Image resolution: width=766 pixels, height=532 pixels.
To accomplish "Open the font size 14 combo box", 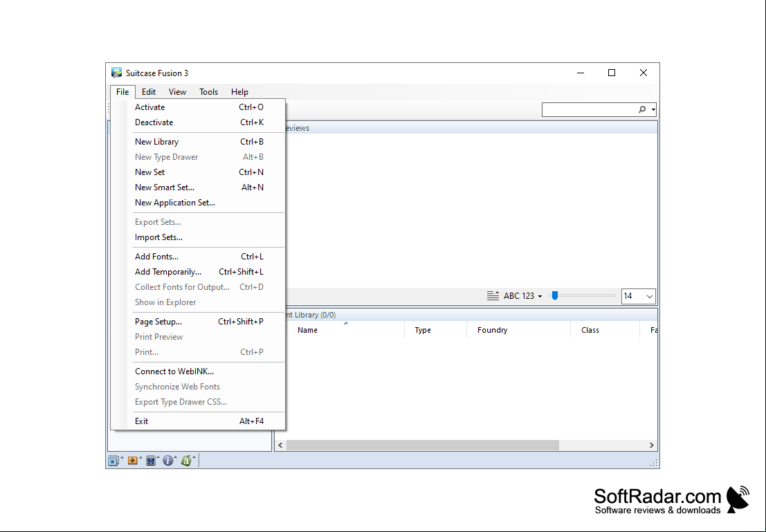I will (638, 296).
